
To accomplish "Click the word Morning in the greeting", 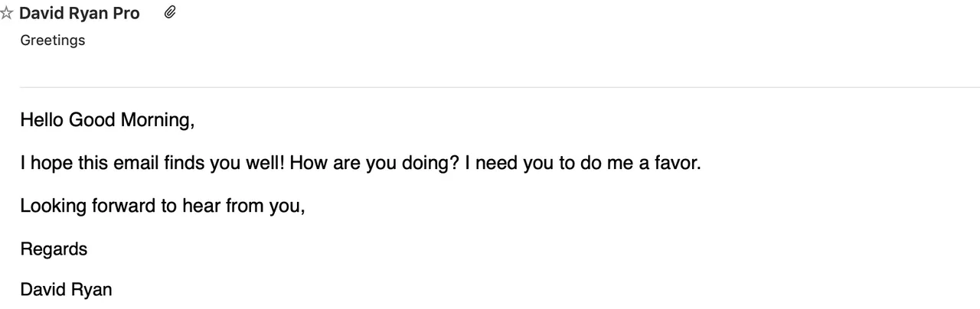I will click(159, 121).
